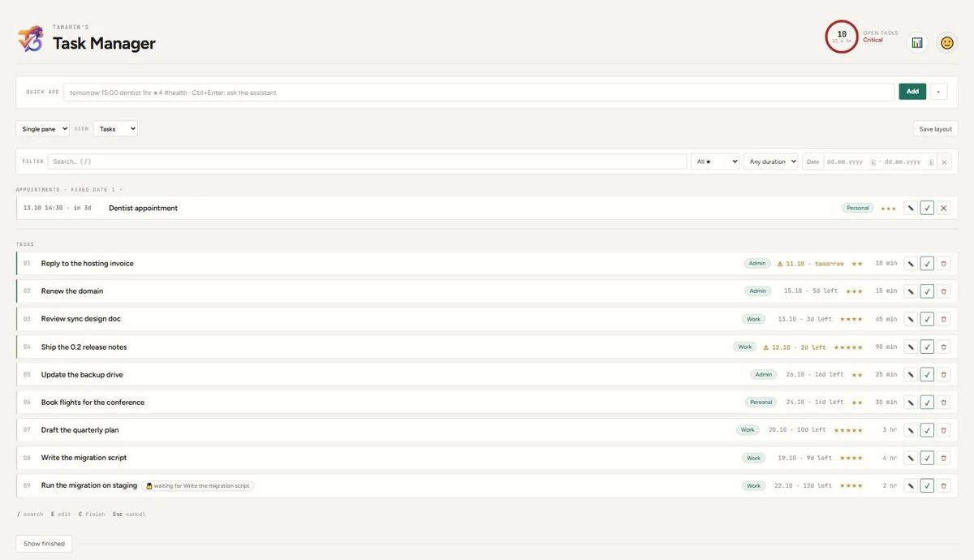Edit Book flights for the conference
Image resolution: width=974 pixels, height=560 pixels.
coord(911,403)
